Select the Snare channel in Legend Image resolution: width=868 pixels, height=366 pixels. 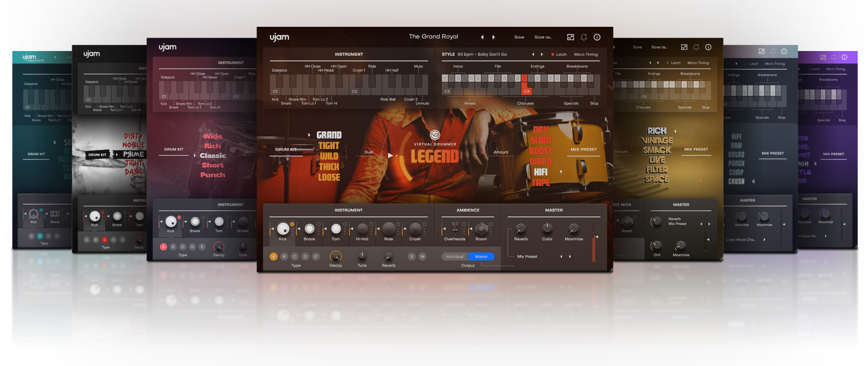[309, 228]
